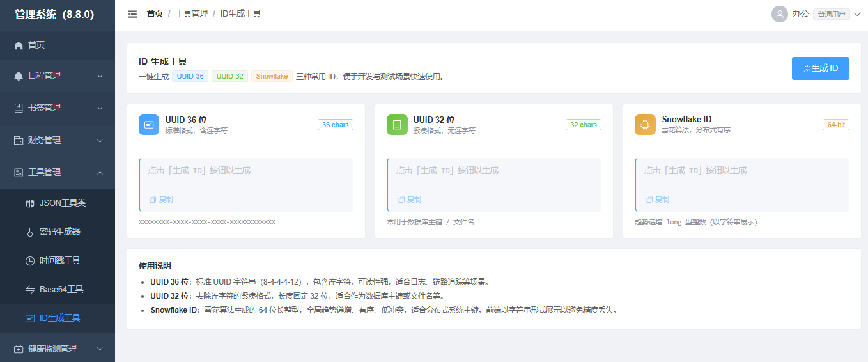Click the JSON工具类 switch icon
The width and height of the screenshot is (868, 362).
coord(30,203)
